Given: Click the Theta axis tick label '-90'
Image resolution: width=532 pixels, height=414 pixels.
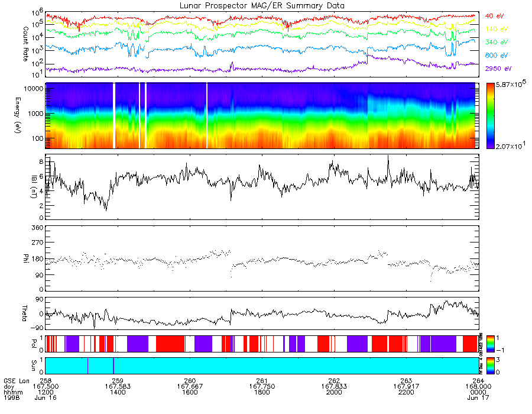Looking at the screenshot, I should pyautogui.click(x=37, y=328).
